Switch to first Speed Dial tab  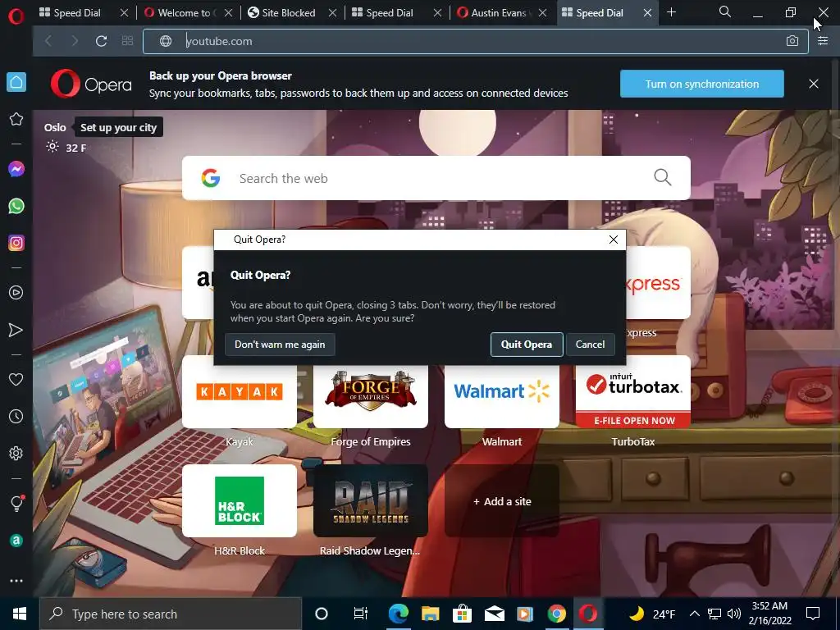(x=76, y=12)
